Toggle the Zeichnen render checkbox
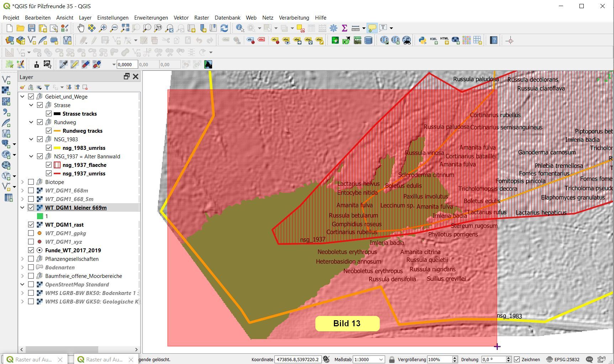 (517, 359)
